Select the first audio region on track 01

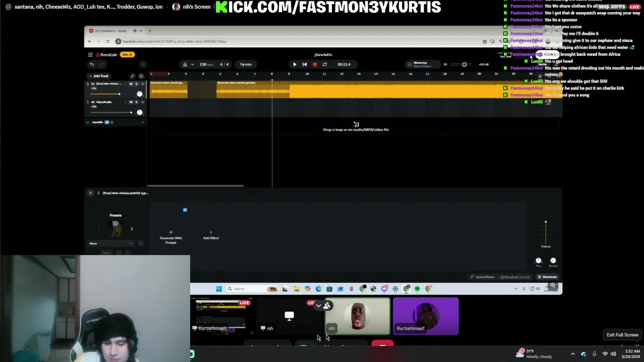(169, 89)
